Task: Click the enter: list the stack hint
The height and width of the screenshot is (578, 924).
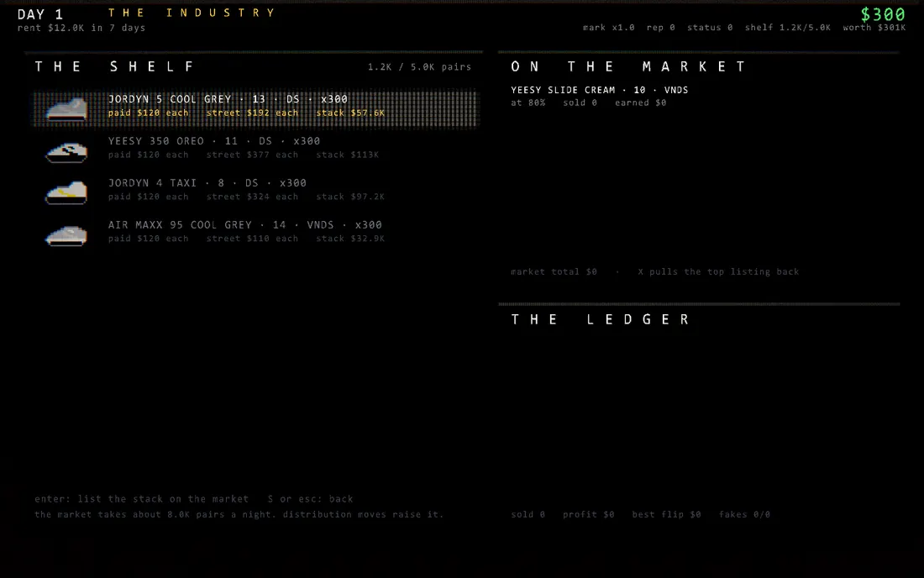Action: 141,498
